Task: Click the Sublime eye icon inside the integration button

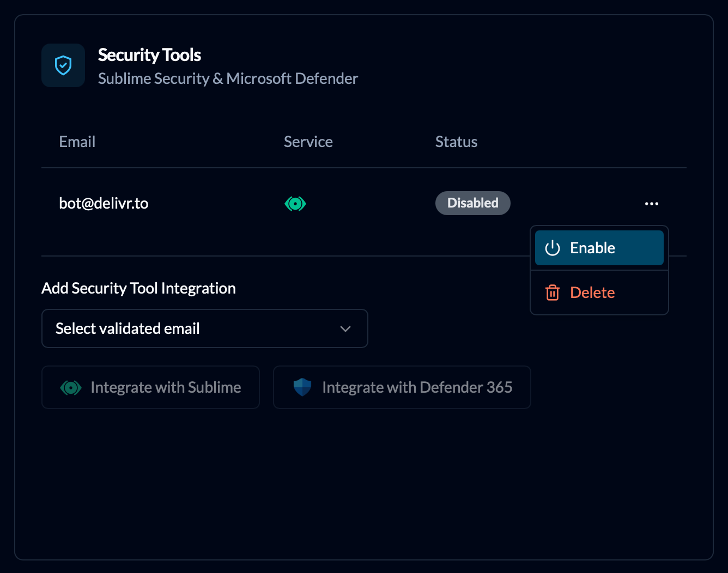Action: pos(71,387)
